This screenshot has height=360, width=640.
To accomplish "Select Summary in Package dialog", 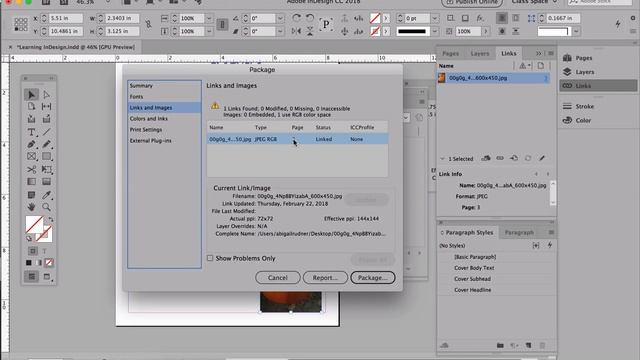I will [x=141, y=86].
